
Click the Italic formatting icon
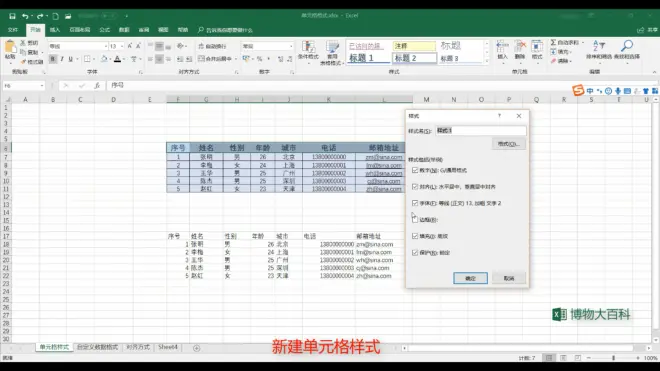[62, 59]
